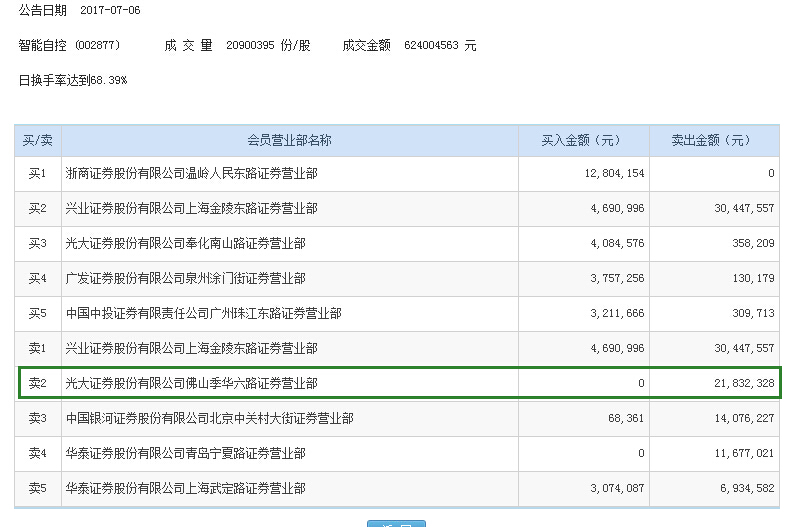Select row label 买3
The height and width of the screenshot is (527, 802).
pyautogui.click(x=37, y=243)
